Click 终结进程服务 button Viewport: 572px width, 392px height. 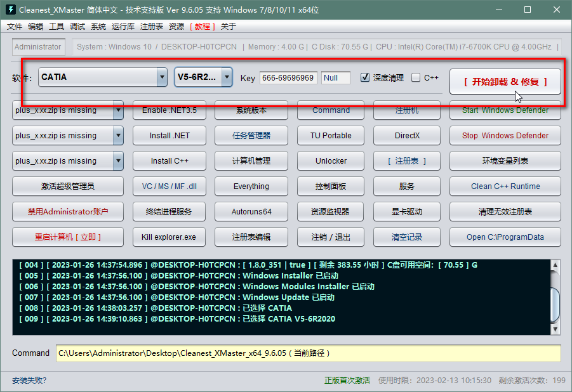point(170,211)
